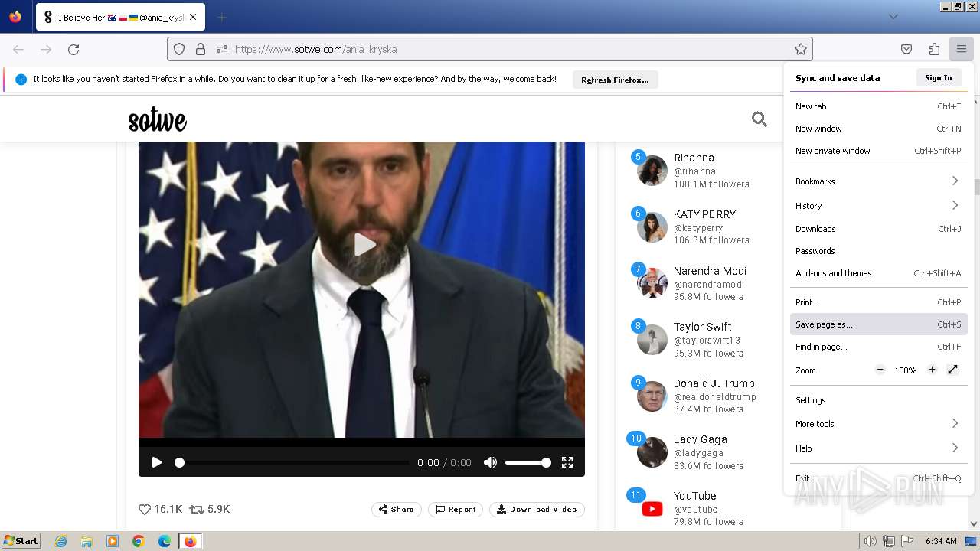The width and height of the screenshot is (980, 551).
Task: Click the info icon in notification bar
Action: [21, 79]
